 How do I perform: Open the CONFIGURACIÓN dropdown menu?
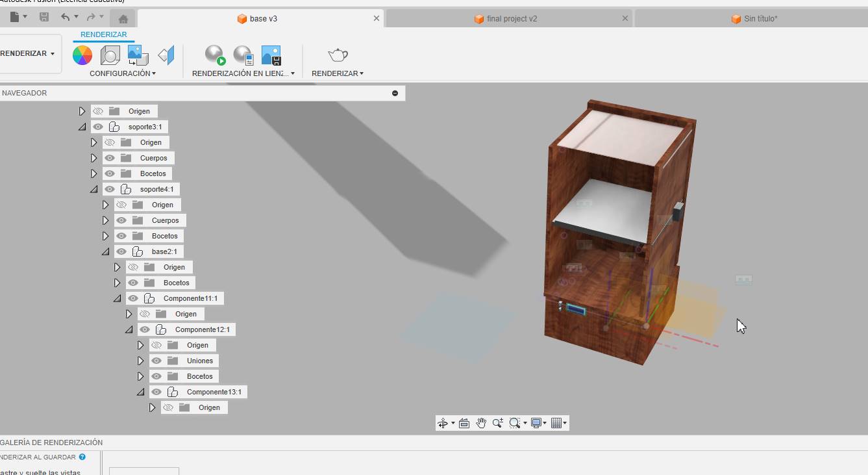[123, 73]
